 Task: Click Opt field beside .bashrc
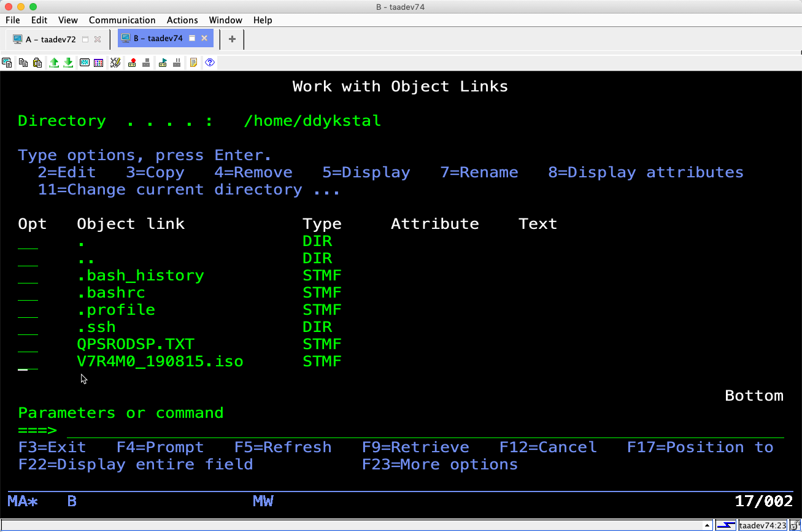pos(28,293)
